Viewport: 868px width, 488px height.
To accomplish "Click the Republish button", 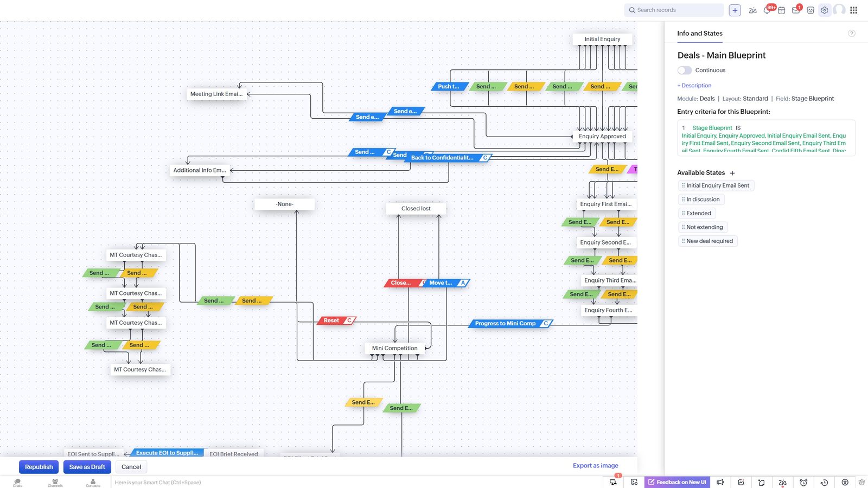I will pyautogui.click(x=39, y=467).
